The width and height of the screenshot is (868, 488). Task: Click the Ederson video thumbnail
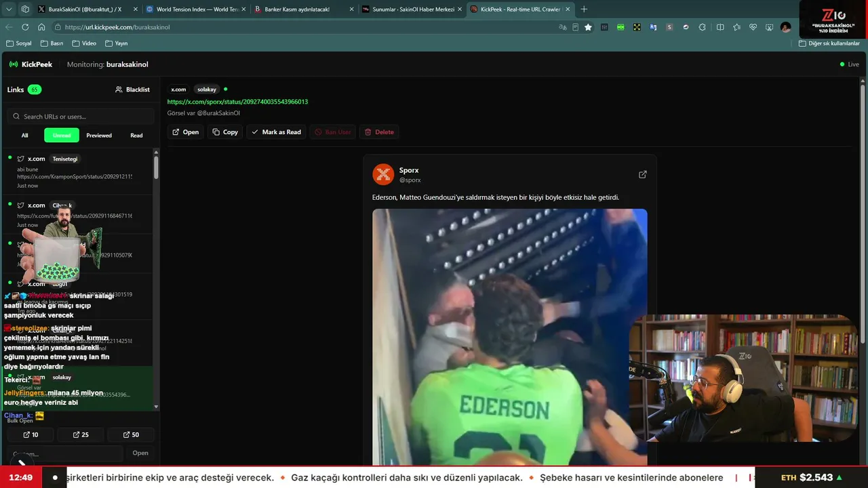tap(509, 337)
